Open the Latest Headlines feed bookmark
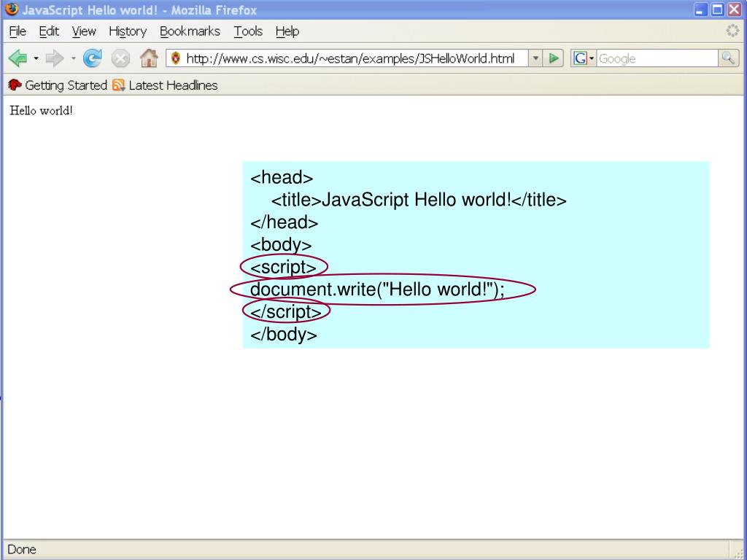Viewport: 747px width, 560px height. click(x=165, y=85)
